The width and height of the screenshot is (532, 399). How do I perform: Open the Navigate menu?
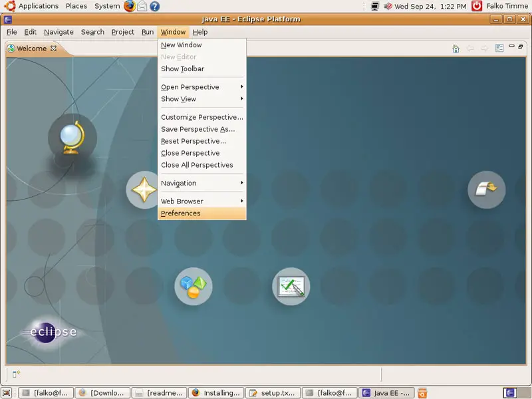pyautogui.click(x=59, y=32)
